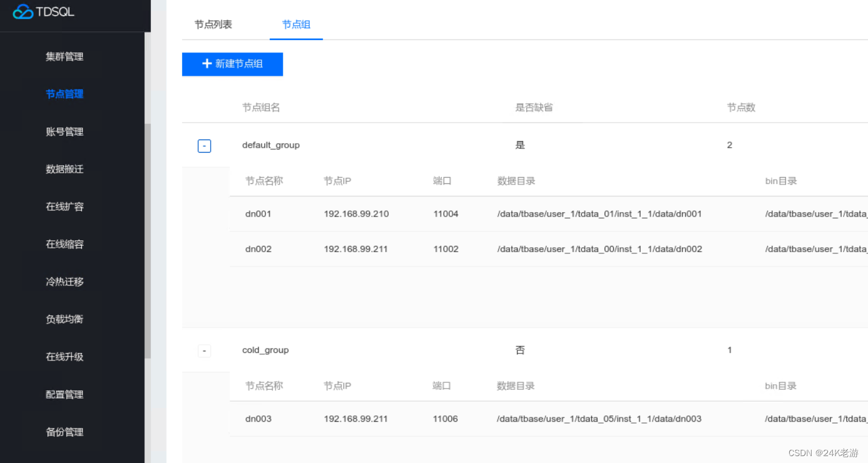
Task: Click port value 11006
Action: pyautogui.click(x=446, y=419)
